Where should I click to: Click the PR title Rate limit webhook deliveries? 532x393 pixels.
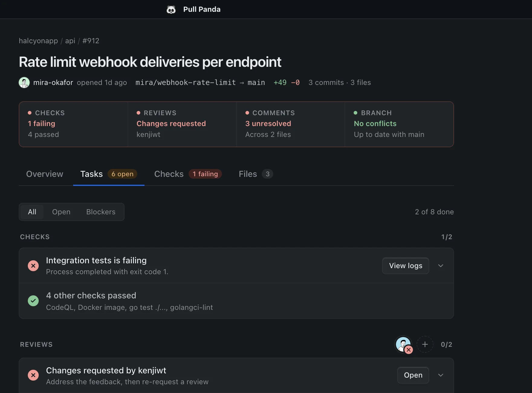pyautogui.click(x=150, y=62)
